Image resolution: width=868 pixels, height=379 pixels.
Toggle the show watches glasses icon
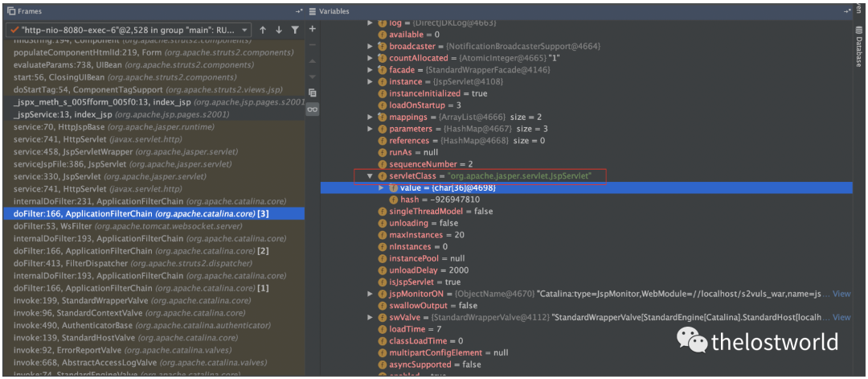click(x=313, y=109)
